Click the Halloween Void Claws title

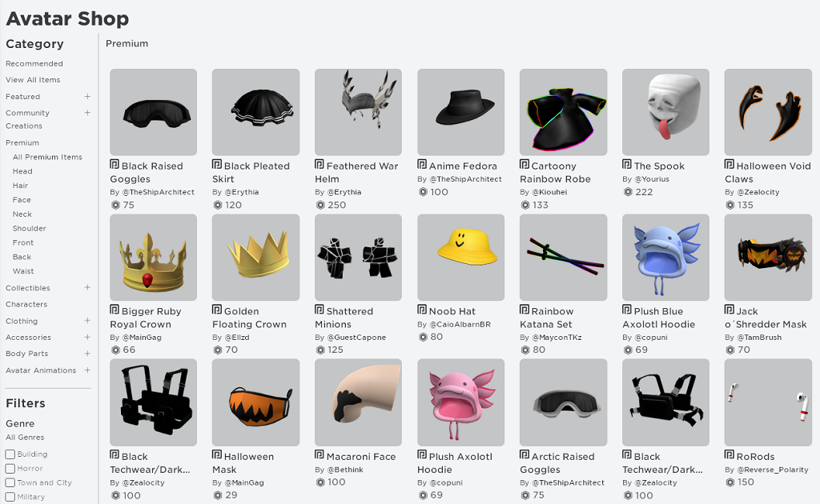[x=768, y=172]
